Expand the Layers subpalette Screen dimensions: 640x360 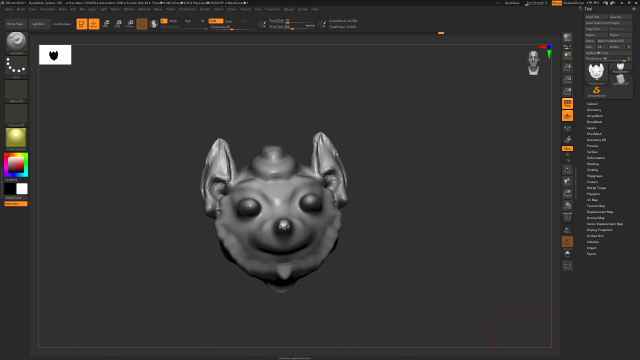591,128
